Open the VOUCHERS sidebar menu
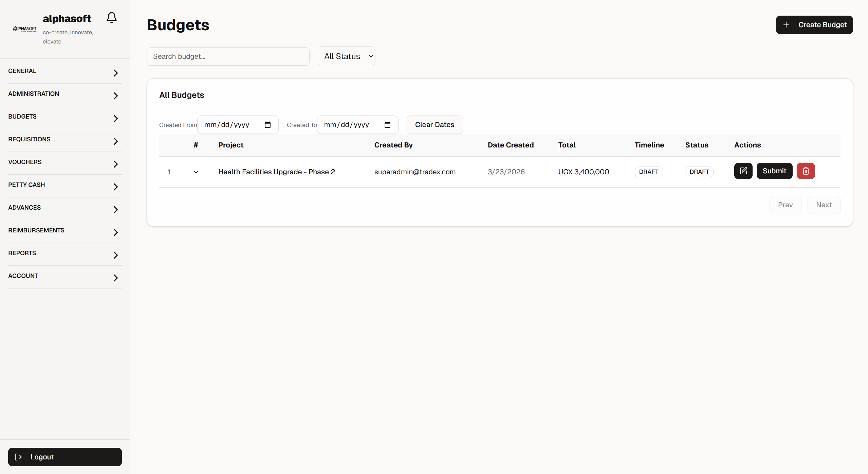This screenshot has height=474, width=868. click(64, 162)
